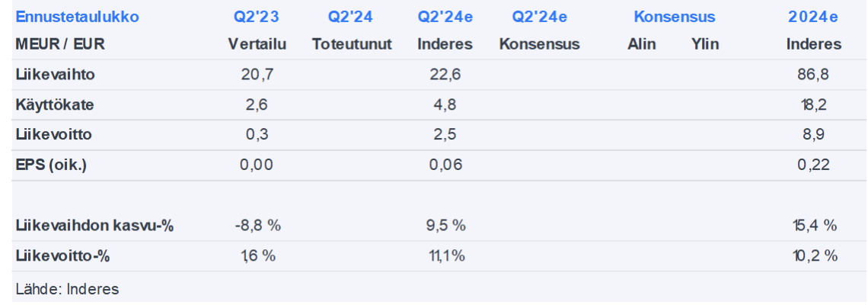Select the 4,8 Käyttökate estimate value
868x305 pixels.
click(x=445, y=104)
